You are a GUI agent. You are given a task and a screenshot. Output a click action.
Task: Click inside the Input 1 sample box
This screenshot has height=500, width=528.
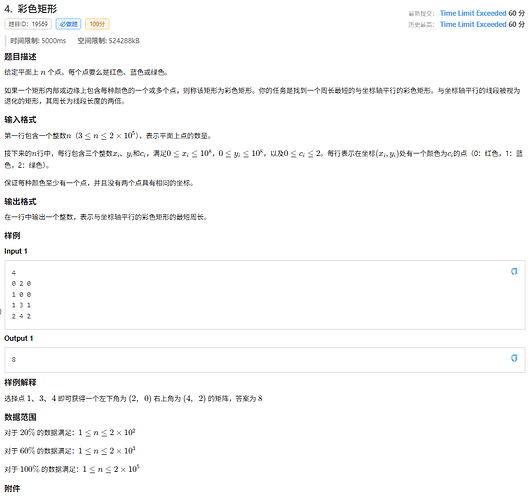[265, 295]
